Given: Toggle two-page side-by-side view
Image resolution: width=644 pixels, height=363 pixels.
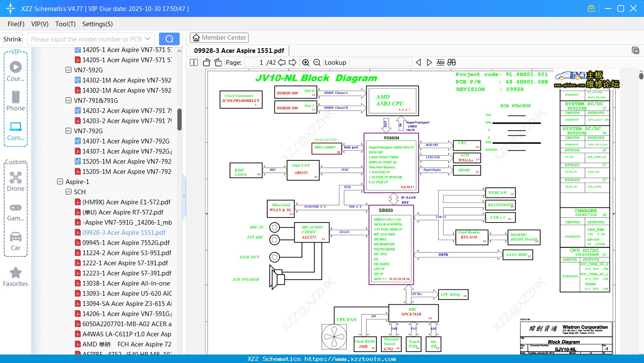Looking at the screenshot, I should click(x=194, y=63).
